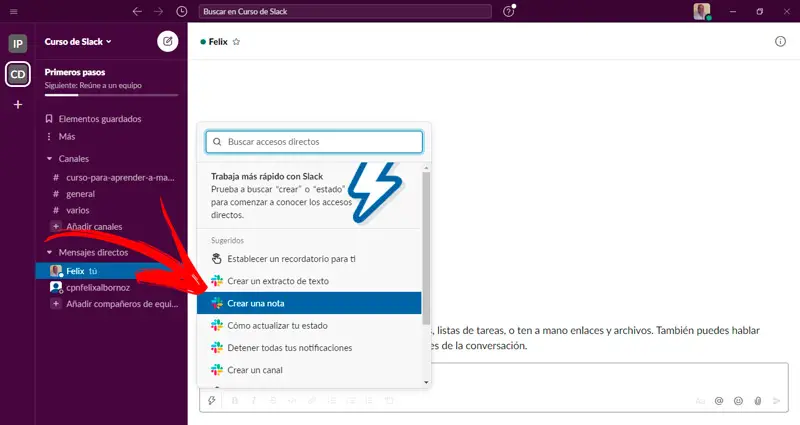The image size is (800, 425).
Task: Toggle strikethrough formatting in composer
Action: point(273,401)
